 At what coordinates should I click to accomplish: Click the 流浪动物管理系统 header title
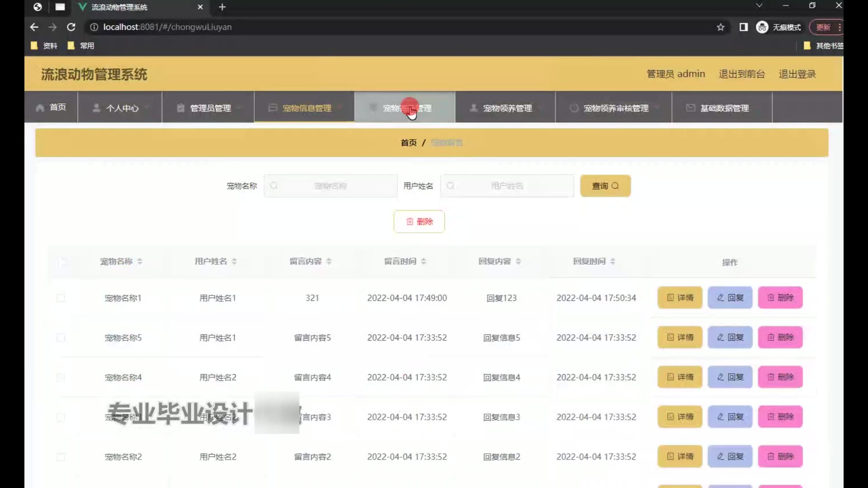click(x=94, y=74)
